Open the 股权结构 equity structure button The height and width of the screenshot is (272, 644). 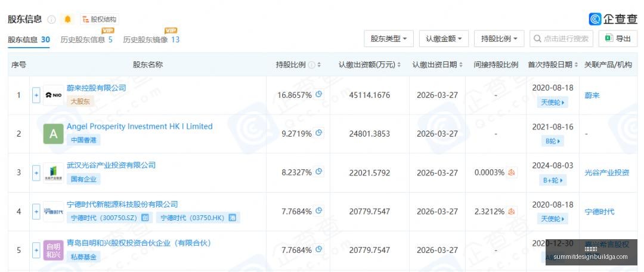coord(99,19)
